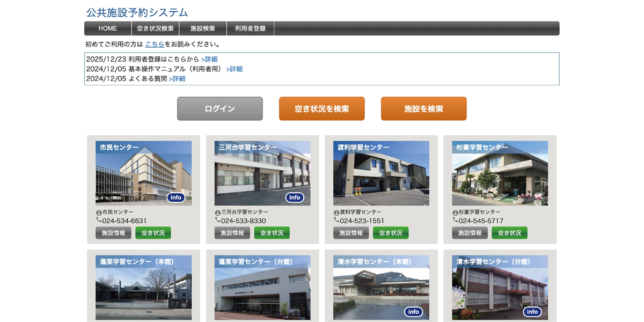This screenshot has height=322, width=644.
Task: Click phone icon beside 024-534-6631
Action: pyautogui.click(x=99, y=220)
